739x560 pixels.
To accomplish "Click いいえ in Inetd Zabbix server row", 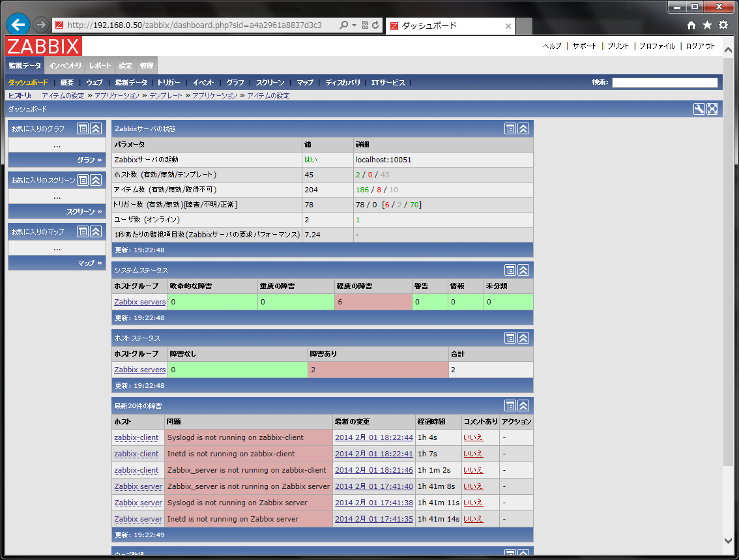I will point(473,519).
